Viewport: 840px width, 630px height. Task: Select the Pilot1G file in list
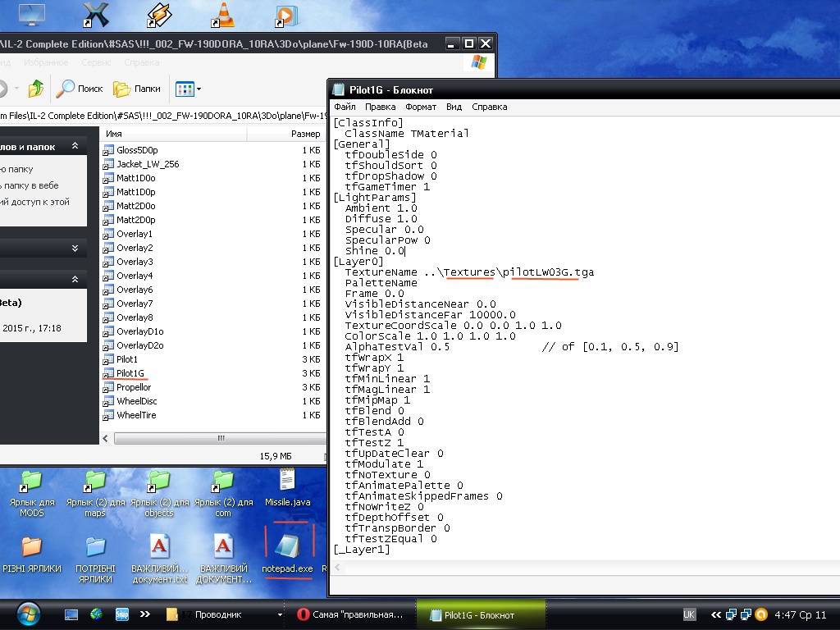(130, 373)
